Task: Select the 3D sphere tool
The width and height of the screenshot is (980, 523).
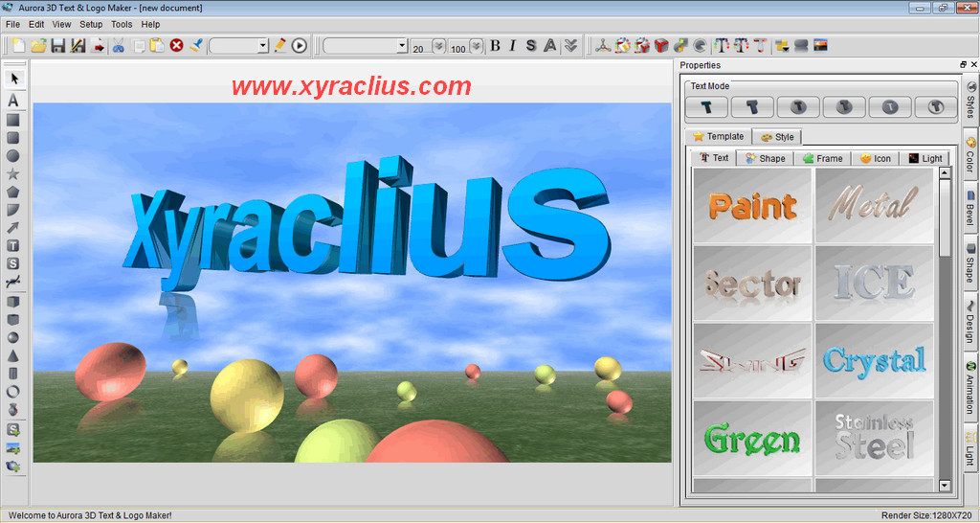Action: [x=13, y=337]
